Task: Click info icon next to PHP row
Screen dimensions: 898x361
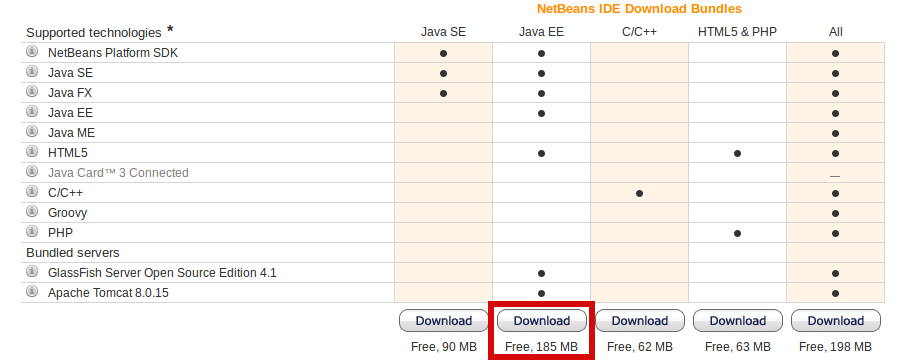Action: pos(32,231)
